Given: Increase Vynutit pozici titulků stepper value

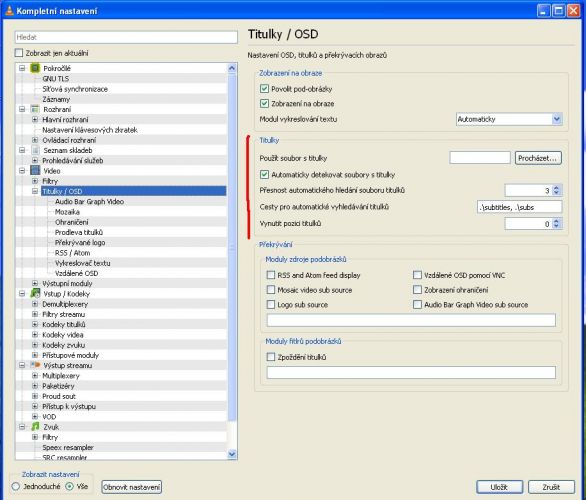Looking at the screenshot, I should click(x=556, y=221).
